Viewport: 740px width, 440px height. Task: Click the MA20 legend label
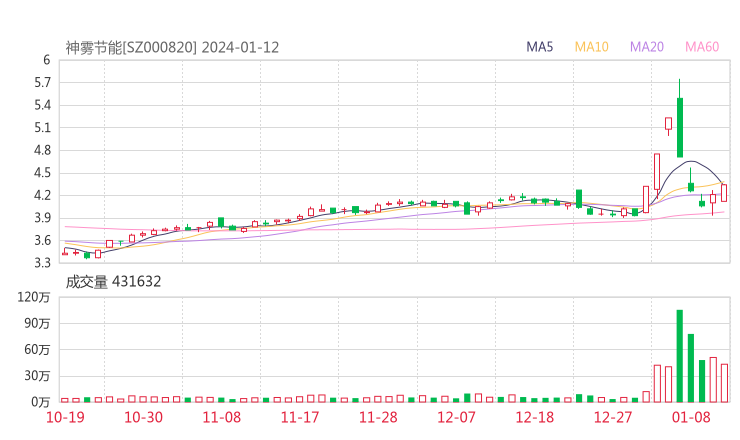pos(647,47)
